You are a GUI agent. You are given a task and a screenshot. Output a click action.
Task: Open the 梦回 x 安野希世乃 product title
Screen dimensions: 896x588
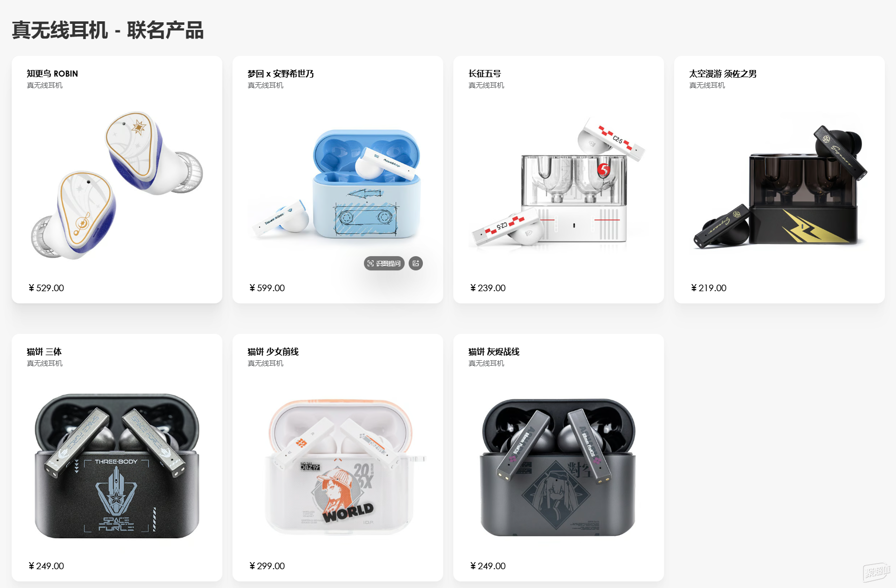pos(281,74)
